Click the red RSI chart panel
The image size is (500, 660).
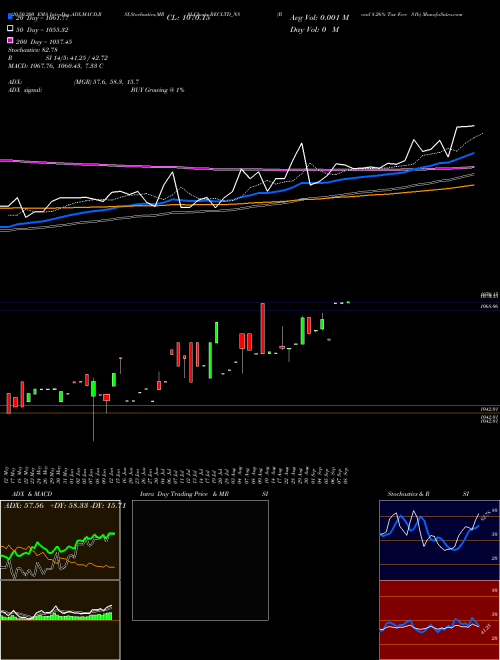coord(439,620)
